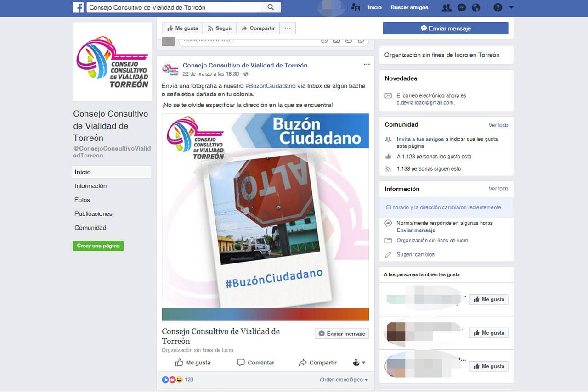Toggle Me gusta under the post

193,363
